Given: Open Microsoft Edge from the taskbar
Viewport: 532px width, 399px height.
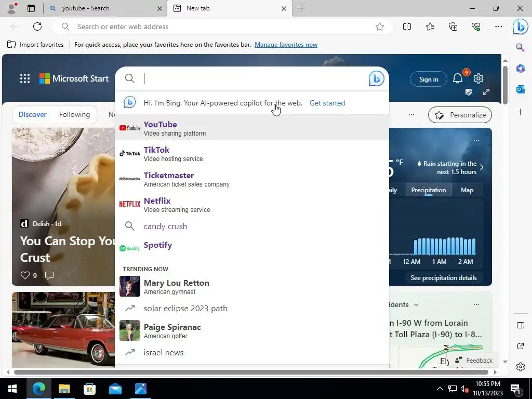Looking at the screenshot, I should click(x=38, y=389).
